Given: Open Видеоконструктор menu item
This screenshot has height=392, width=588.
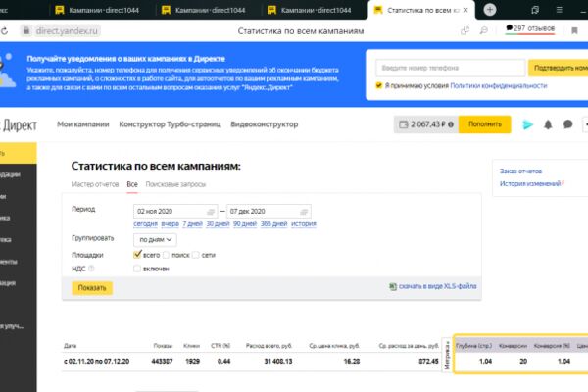Looking at the screenshot, I should 265,124.
